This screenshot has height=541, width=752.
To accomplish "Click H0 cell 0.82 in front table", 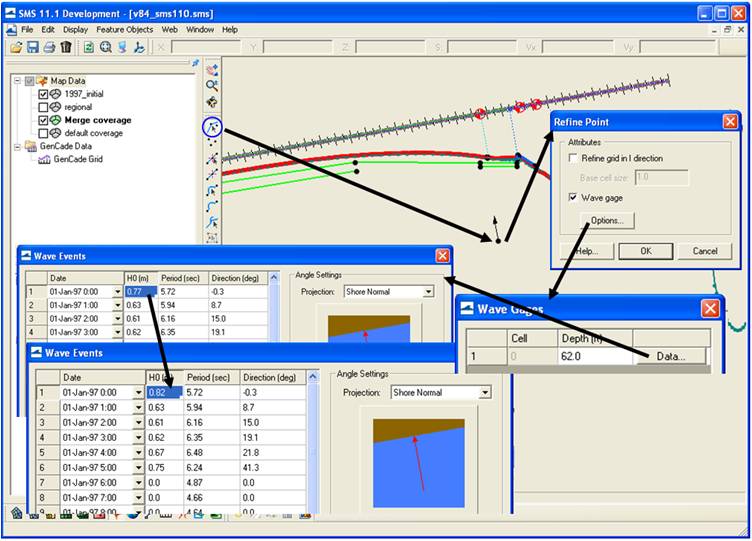I will (x=164, y=392).
